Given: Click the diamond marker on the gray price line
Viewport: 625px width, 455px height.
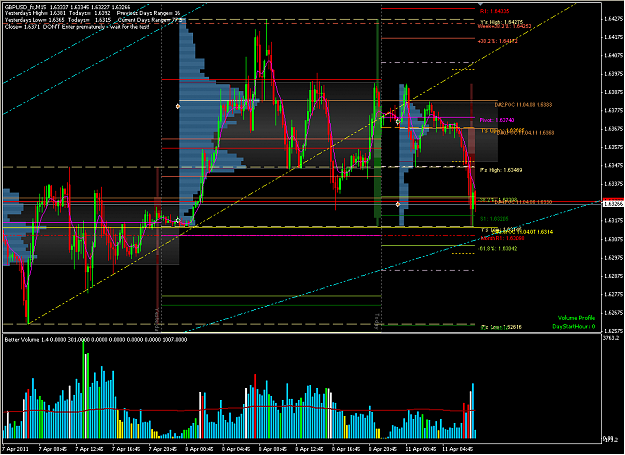Looking at the screenshot, I should 397,204.
